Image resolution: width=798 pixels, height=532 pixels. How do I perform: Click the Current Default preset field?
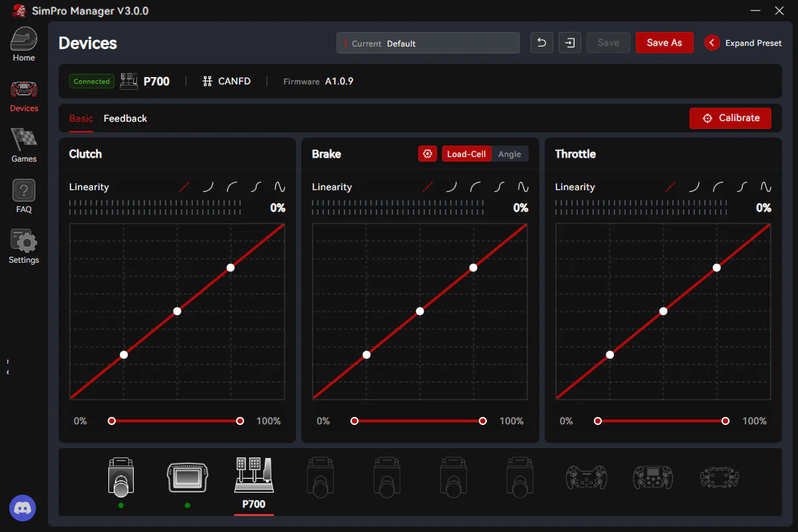point(428,43)
